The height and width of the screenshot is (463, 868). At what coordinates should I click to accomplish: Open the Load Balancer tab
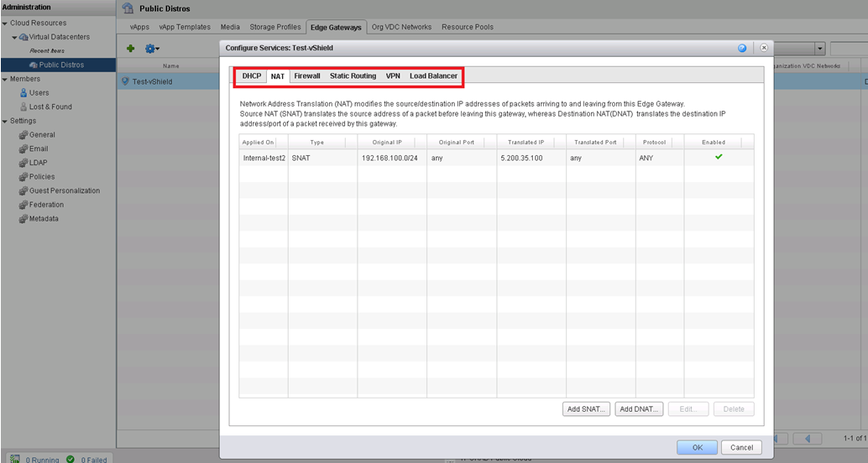coord(433,76)
